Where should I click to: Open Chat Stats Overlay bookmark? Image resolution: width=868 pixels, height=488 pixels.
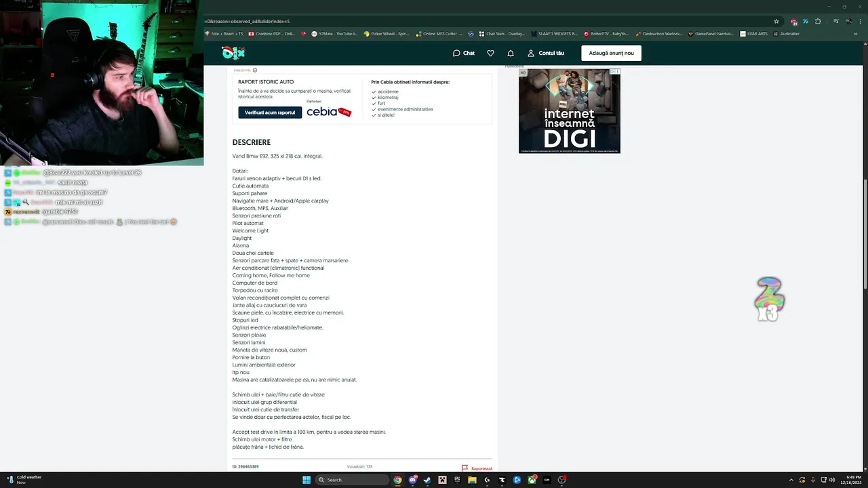502,33
